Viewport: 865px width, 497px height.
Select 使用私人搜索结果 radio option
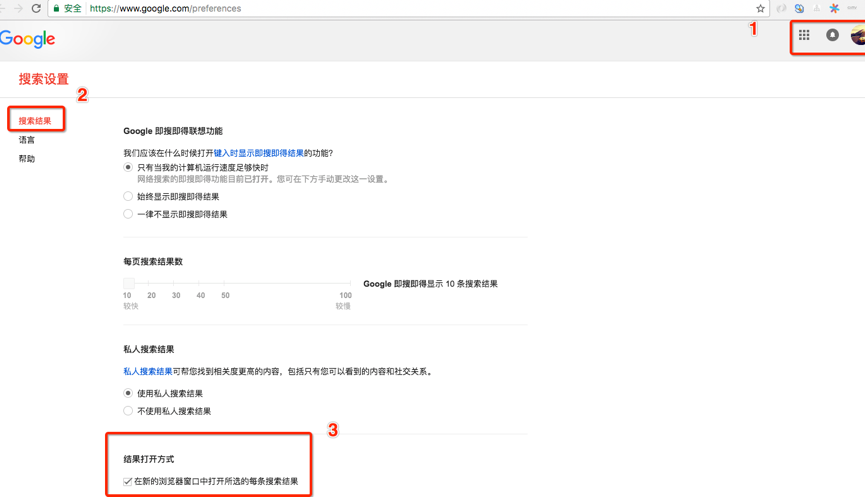point(128,393)
